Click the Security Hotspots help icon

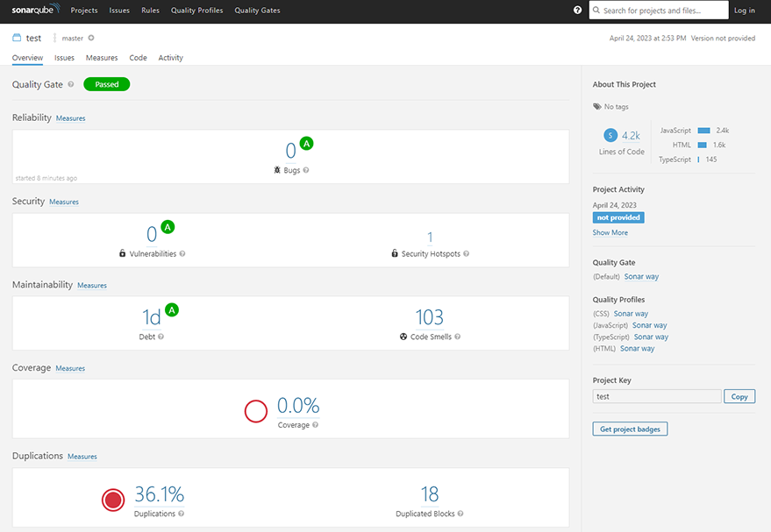(466, 253)
